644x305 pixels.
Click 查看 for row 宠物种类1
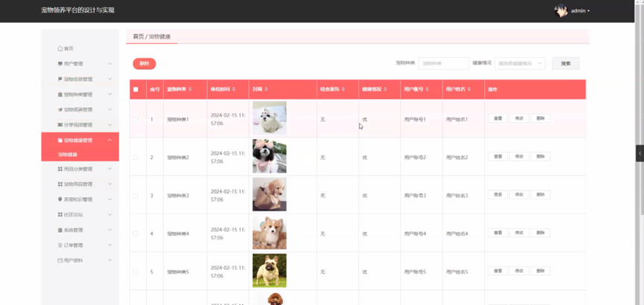498,118
